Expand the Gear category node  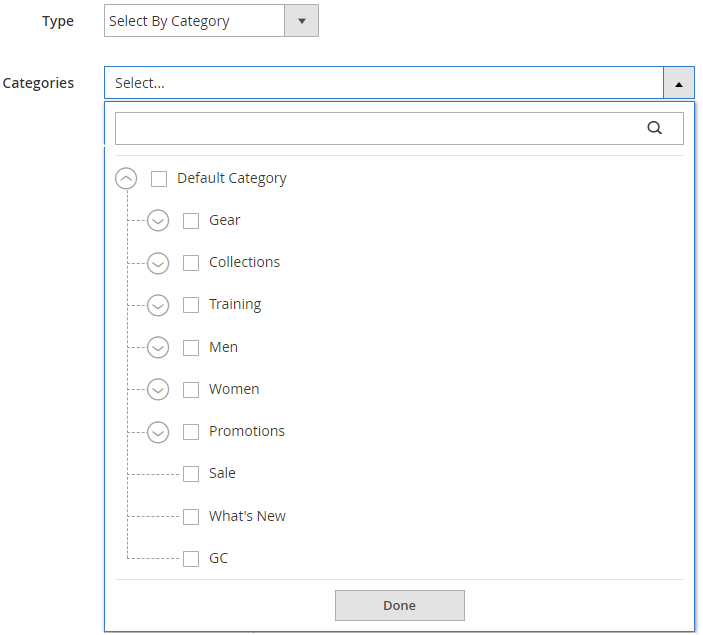click(158, 220)
